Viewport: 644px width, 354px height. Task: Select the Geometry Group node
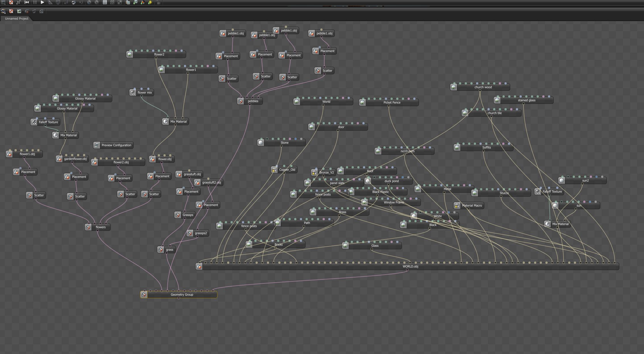click(182, 295)
